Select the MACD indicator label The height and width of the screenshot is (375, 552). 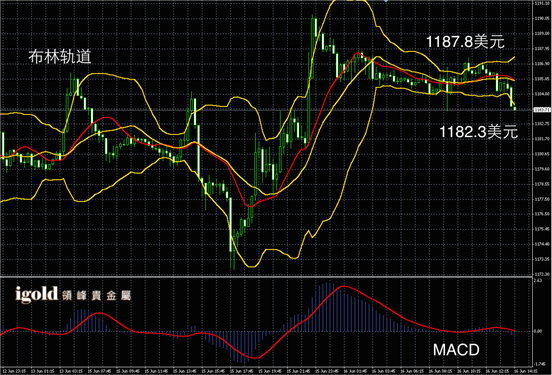tap(456, 350)
